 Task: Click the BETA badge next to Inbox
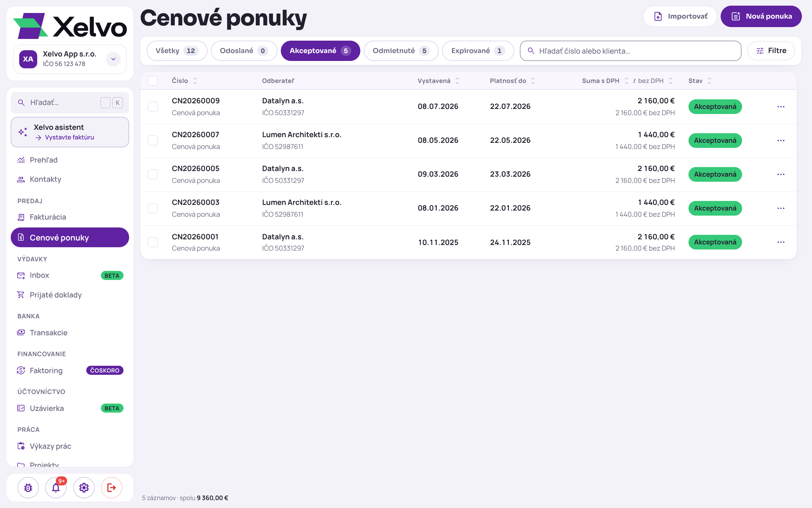click(x=112, y=275)
